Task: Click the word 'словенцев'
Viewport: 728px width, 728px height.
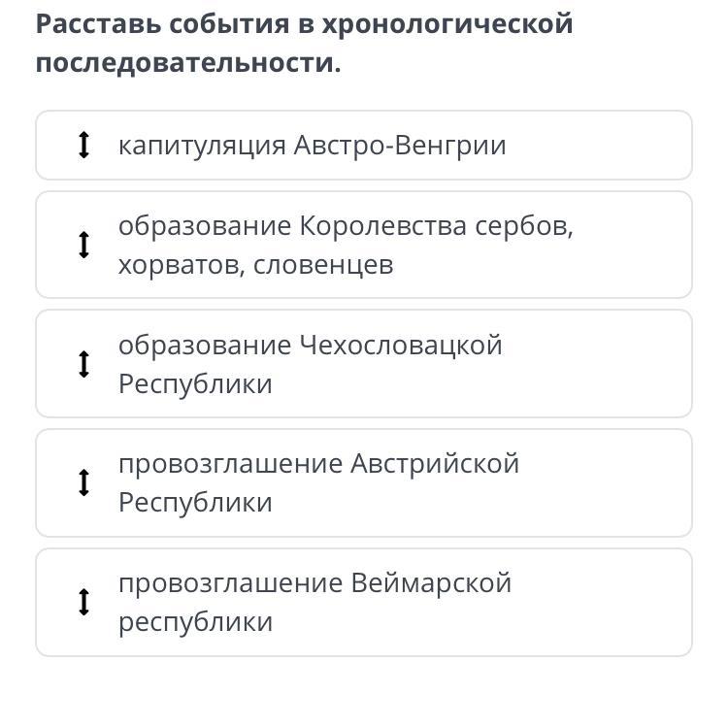Action: [323, 265]
